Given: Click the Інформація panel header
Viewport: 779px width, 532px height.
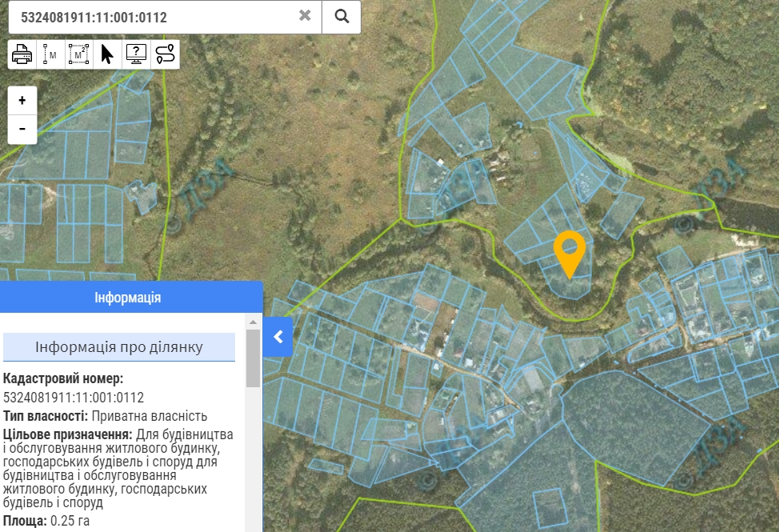Looking at the screenshot, I should pyautogui.click(x=128, y=298).
